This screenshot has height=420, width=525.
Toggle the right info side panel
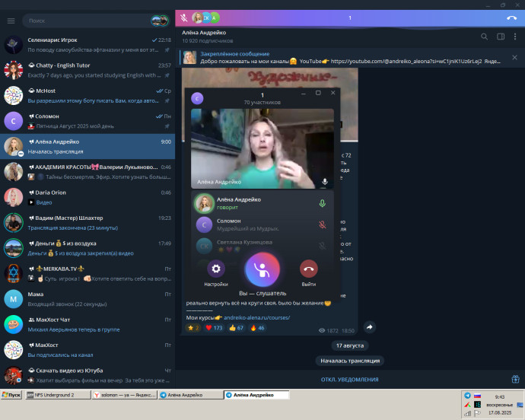501,37
